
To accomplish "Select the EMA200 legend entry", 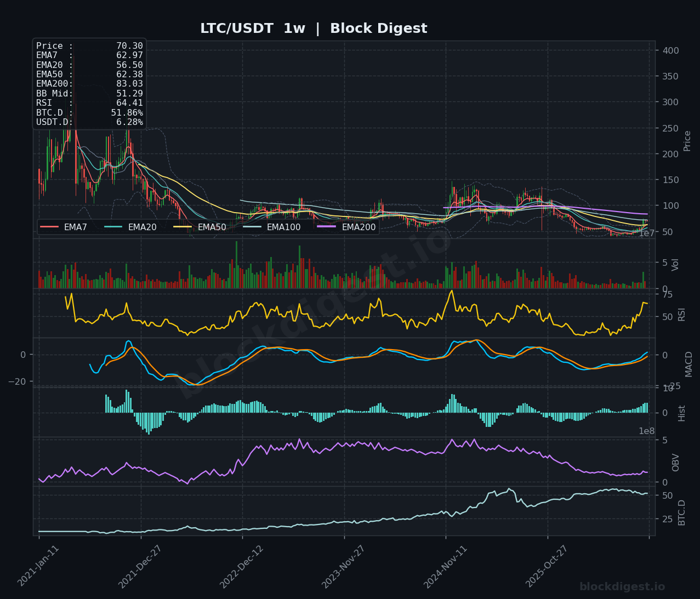I will pyautogui.click(x=347, y=227).
